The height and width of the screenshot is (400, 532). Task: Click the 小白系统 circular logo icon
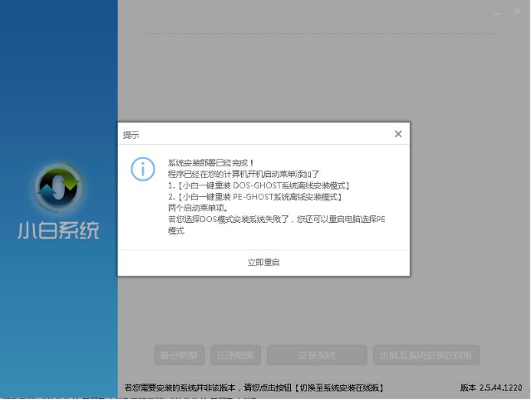point(59,186)
